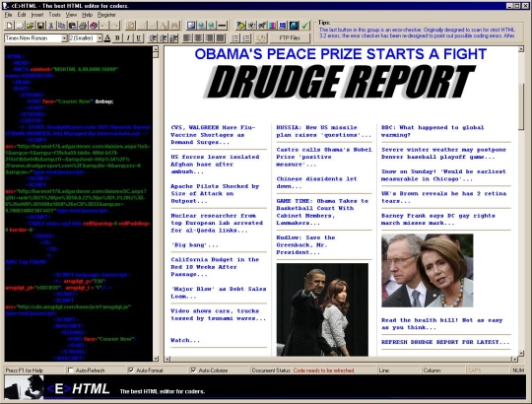The image size is (532, 404).
Task: Click the preview pane vertical scrollbar thumb
Action: (x=521, y=106)
